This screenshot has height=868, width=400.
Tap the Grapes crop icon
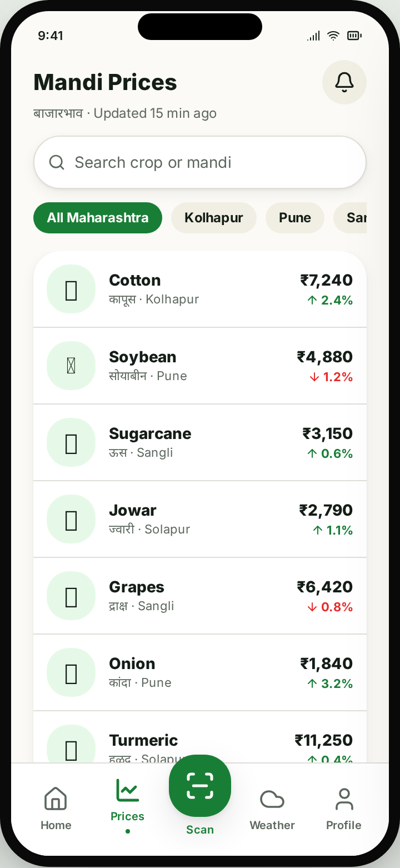point(71,596)
